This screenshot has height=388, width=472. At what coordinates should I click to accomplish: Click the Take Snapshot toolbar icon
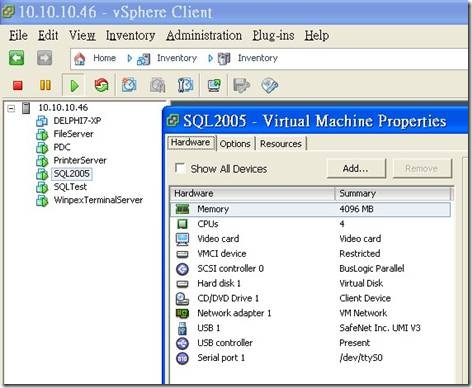point(129,85)
